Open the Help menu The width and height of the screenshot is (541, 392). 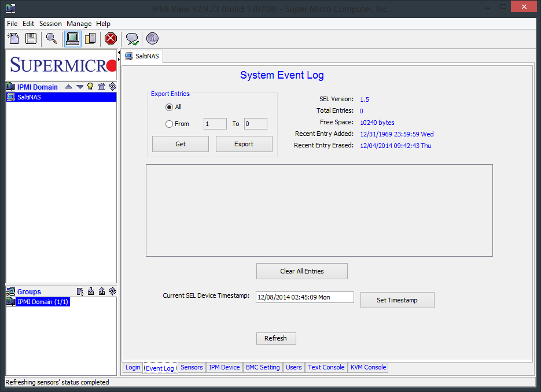(103, 24)
